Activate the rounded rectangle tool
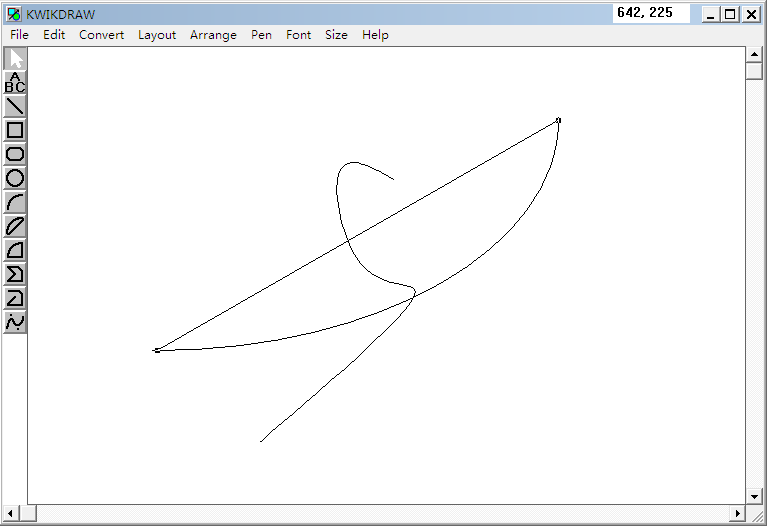 (15, 154)
